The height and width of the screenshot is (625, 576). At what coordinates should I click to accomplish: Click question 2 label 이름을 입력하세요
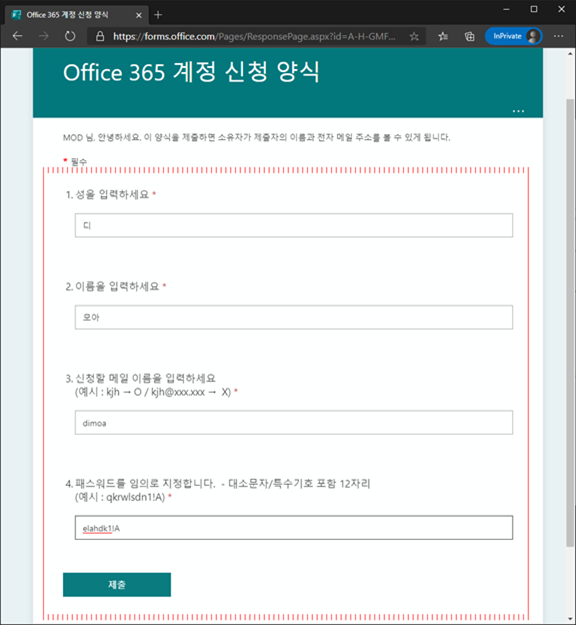pos(116,286)
